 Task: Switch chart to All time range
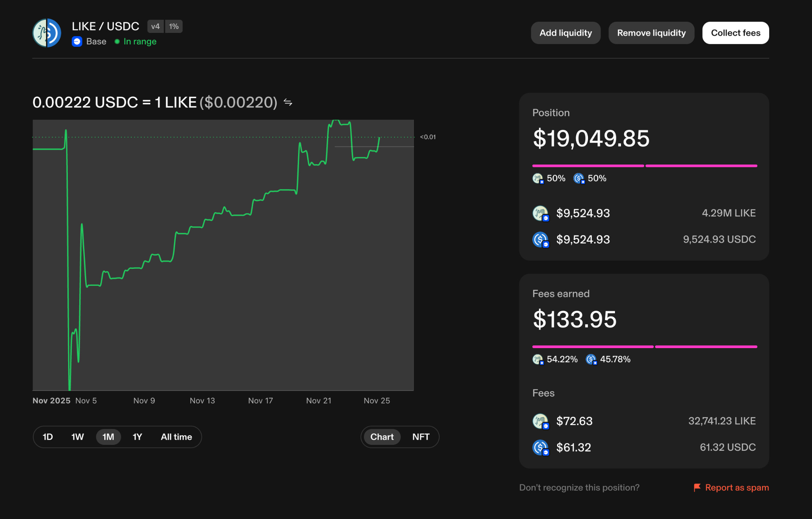[x=176, y=437]
